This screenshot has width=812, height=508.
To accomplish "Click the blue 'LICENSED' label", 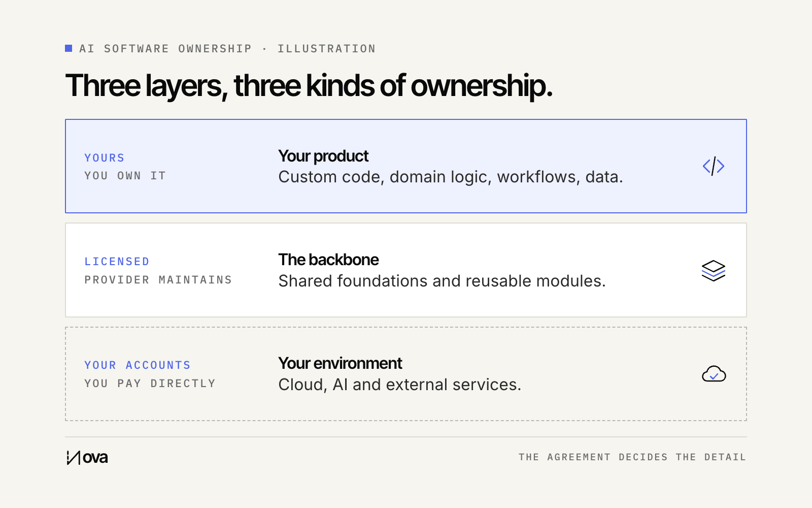I will tap(117, 262).
